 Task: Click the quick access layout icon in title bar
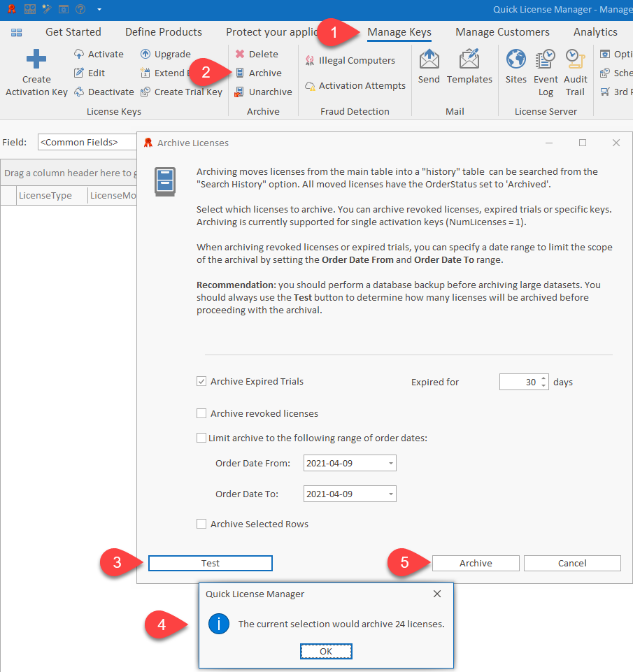tap(30, 9)
